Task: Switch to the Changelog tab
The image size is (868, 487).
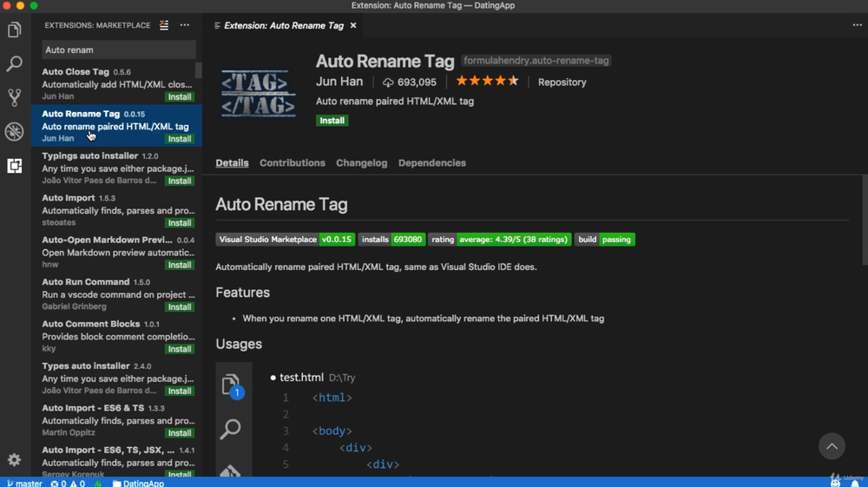Action: tap(361, 163)
